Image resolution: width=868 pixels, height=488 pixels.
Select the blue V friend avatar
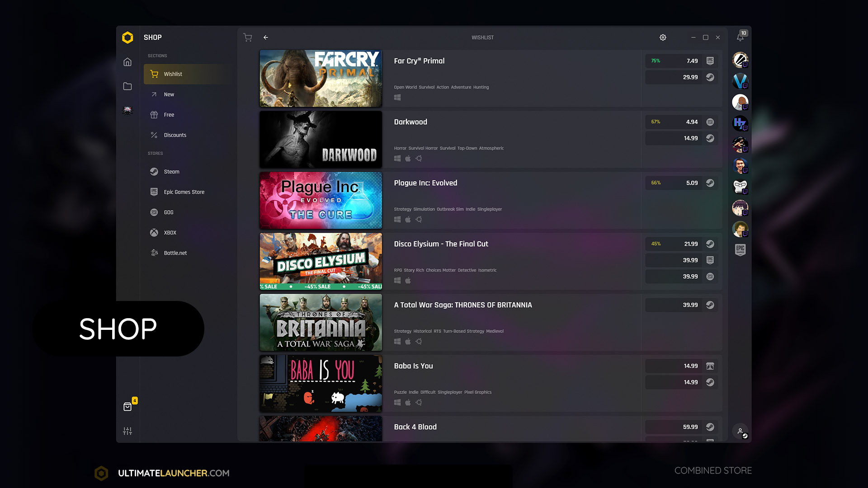click(x=740, y=81)
